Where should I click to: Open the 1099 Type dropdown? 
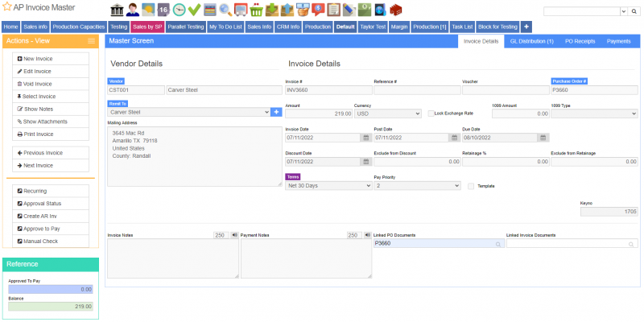tap(593, 114)
